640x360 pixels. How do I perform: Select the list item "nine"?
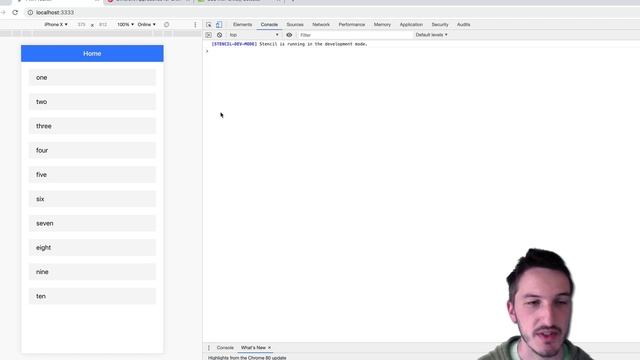(x=92, y=272)
